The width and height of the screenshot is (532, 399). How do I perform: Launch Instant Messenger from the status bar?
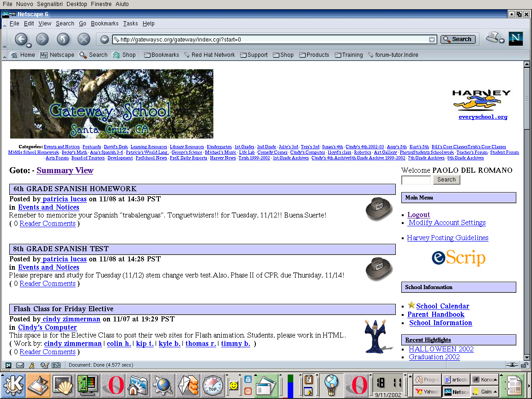[x=32, y=365]
